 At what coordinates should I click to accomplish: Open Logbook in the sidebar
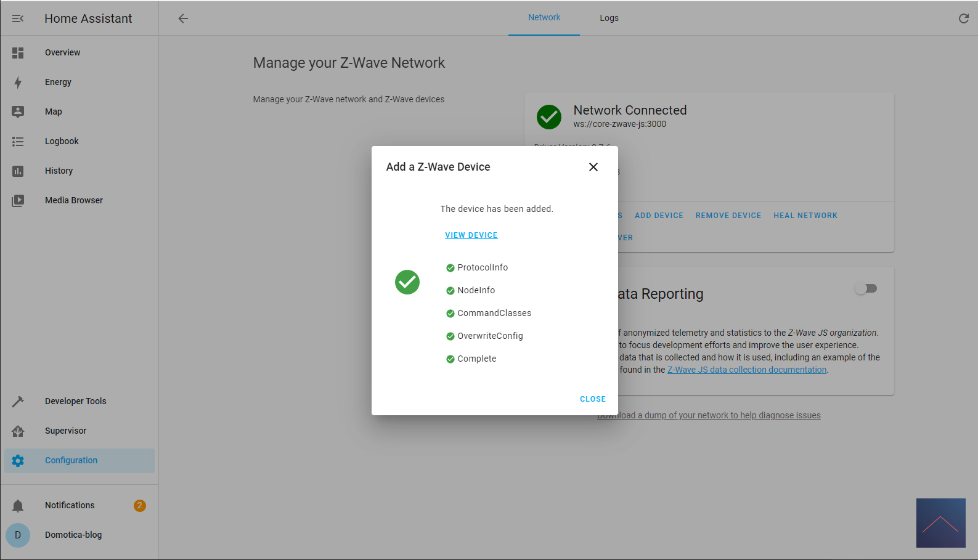pos(79,142)
